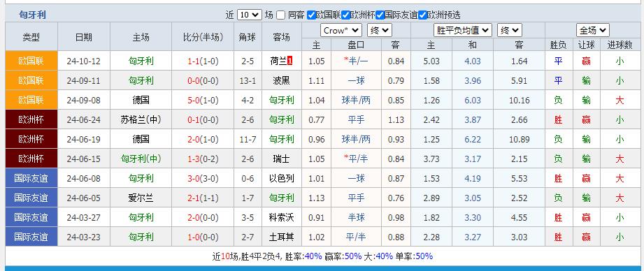644x271 pixels.
Task: Click the 1-1(1-0) score for Hungary vs 荷兰
Action: click(203, 61)
